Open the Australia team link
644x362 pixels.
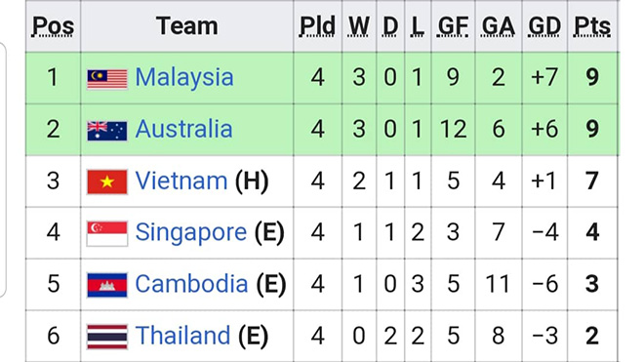[184, 129]
